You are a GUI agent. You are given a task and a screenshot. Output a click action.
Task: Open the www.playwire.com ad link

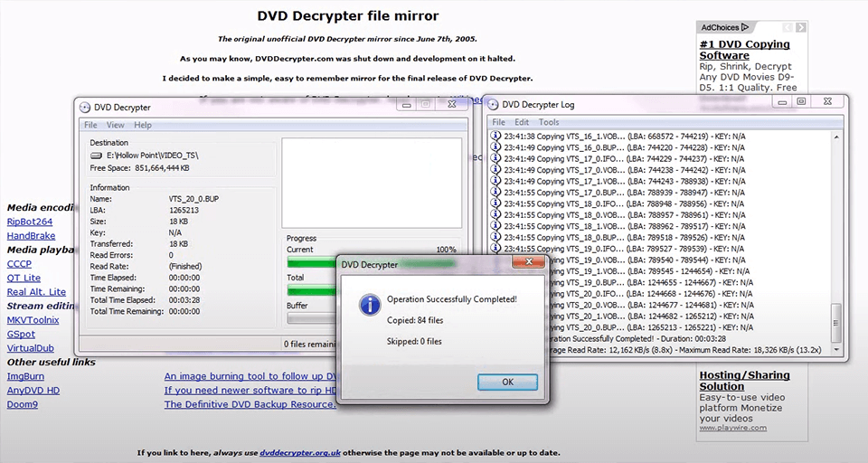[x=733, y=428]
